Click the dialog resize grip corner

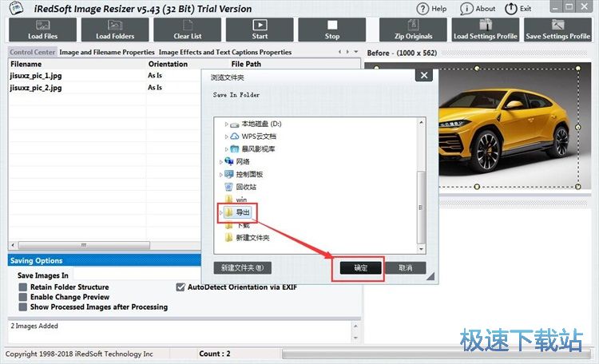click(430, 276)
